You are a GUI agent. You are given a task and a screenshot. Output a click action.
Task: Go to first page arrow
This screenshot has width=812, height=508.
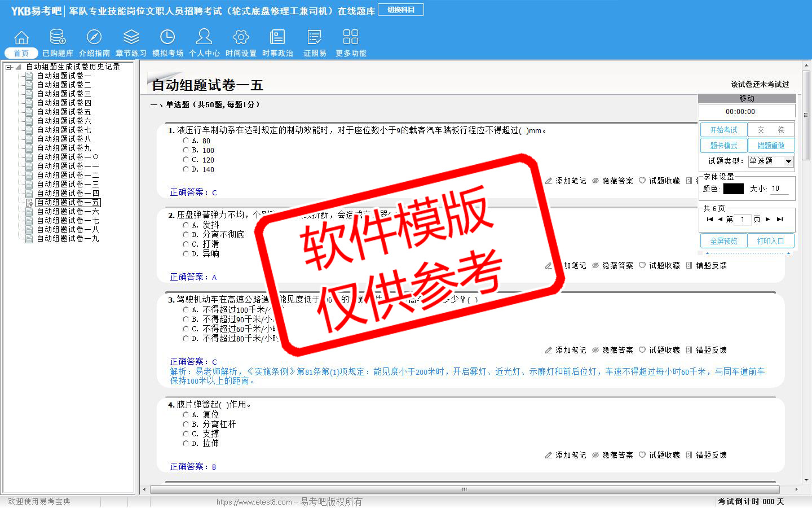pos(709,219)
